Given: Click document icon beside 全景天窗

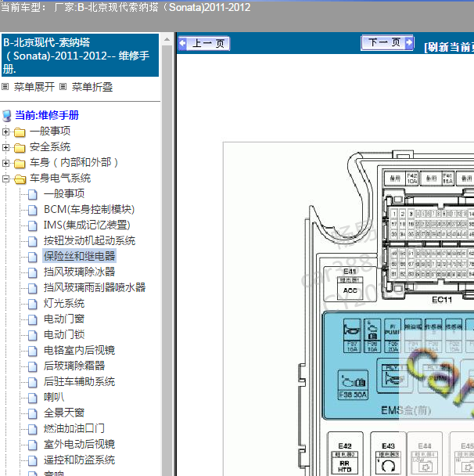Looking at the screenshot, I should pos(33,414).
